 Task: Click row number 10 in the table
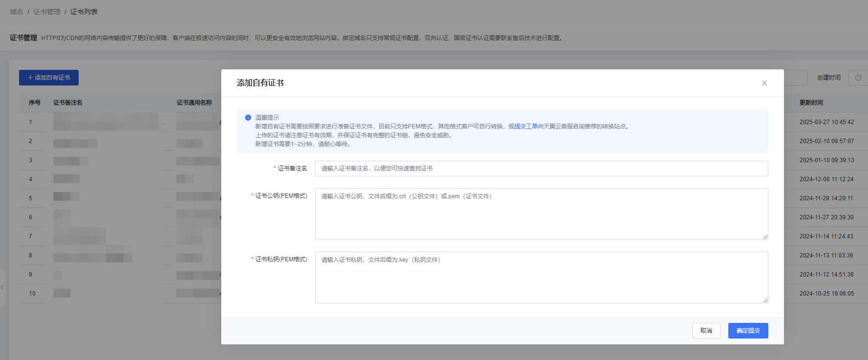[32, 294]
